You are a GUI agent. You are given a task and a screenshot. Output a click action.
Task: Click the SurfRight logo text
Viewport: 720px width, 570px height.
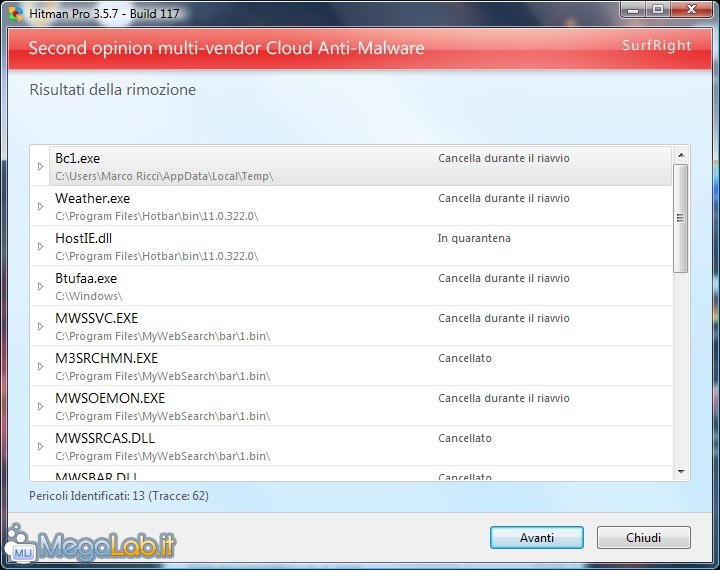click(657, 45)
